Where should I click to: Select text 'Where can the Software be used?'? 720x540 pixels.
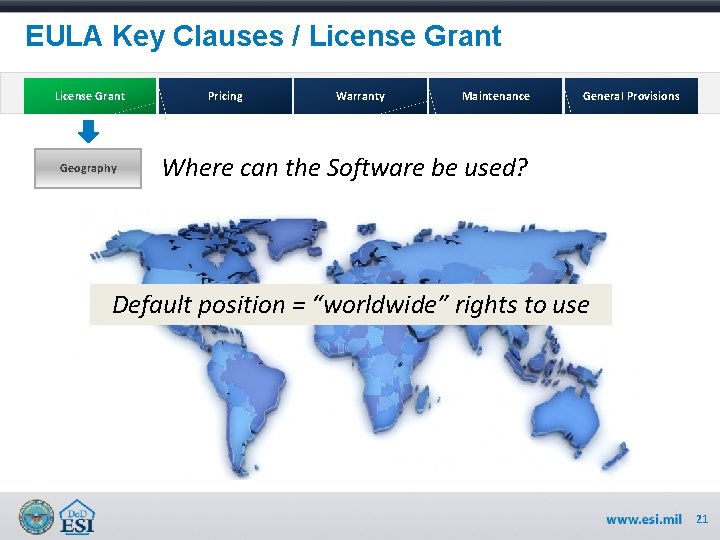tap(345, 168)
